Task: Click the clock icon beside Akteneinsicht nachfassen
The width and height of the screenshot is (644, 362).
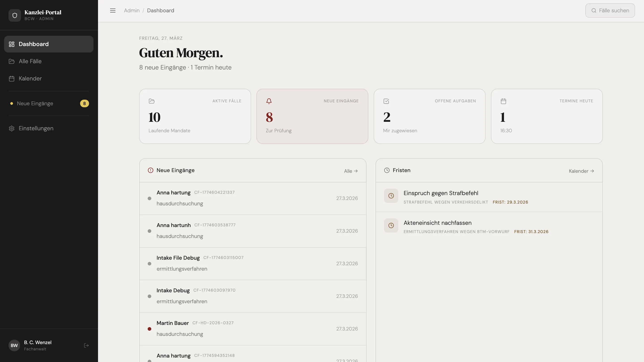Action: pos(391,225)
